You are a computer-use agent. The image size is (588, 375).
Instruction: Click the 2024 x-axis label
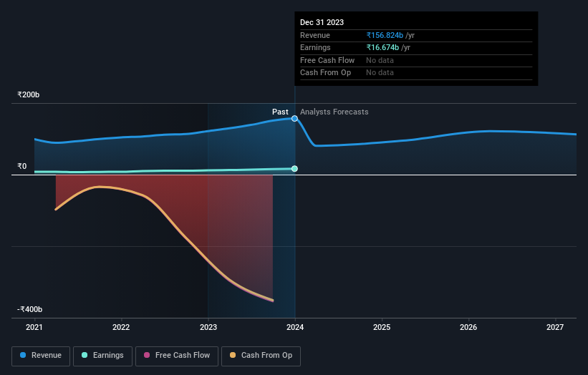coord(295,328)
